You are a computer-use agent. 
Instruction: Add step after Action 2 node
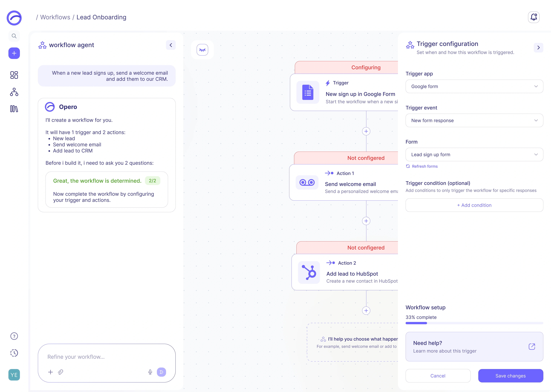click(366, 311)
